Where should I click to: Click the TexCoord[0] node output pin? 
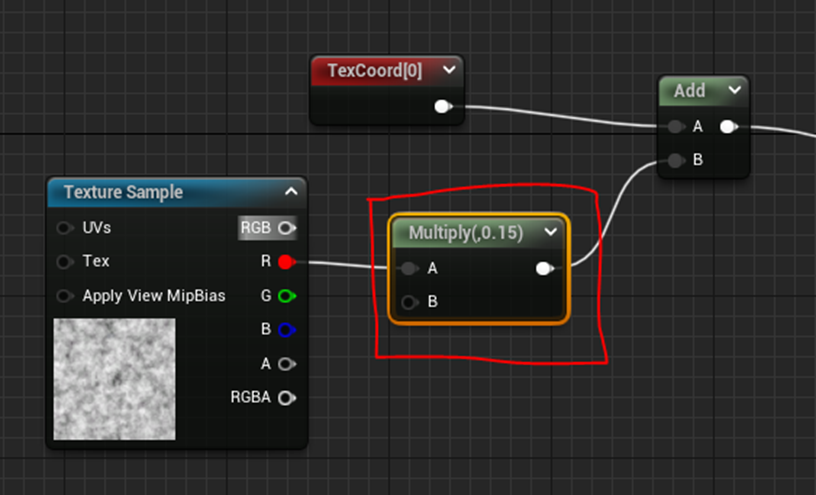pos(443,107)
